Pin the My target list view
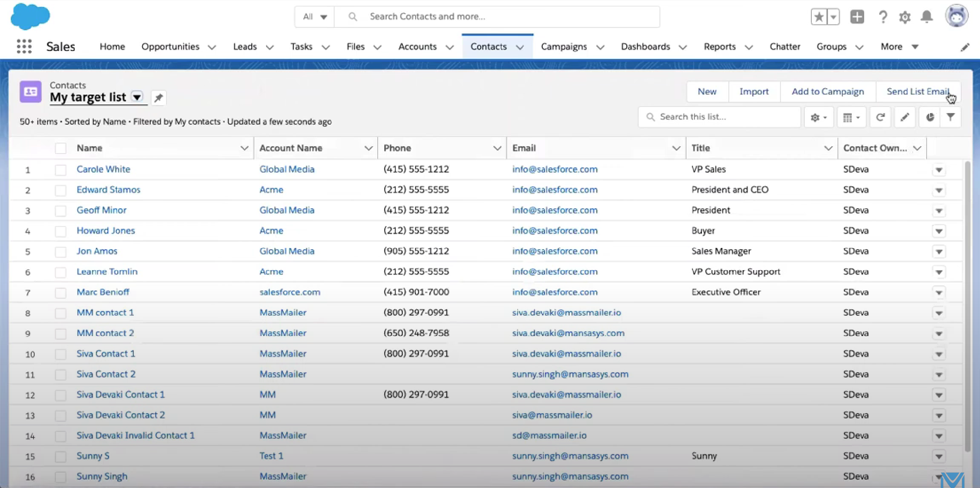The image size is (980, 488). tap(159, 97)
